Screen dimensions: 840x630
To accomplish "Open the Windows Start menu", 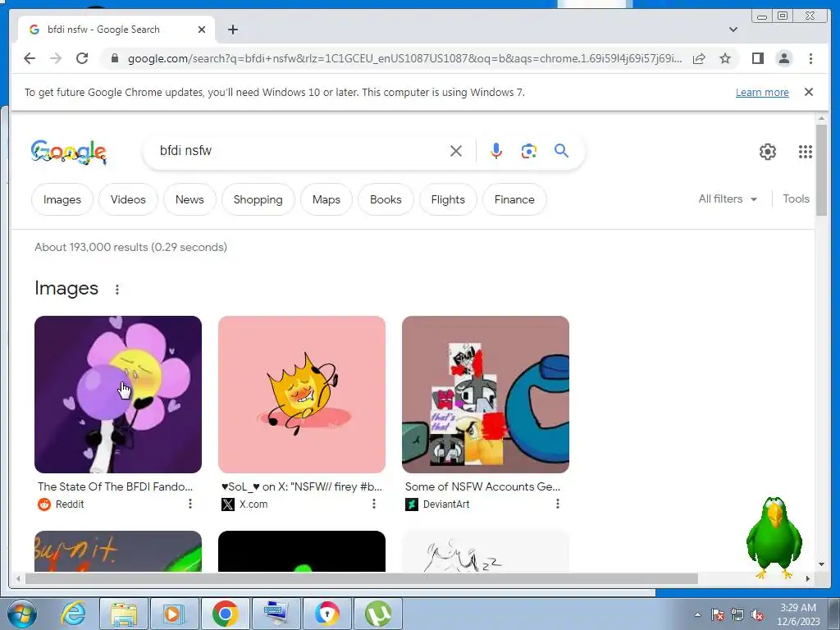I will pyautogui.click(x=21, y=614).
